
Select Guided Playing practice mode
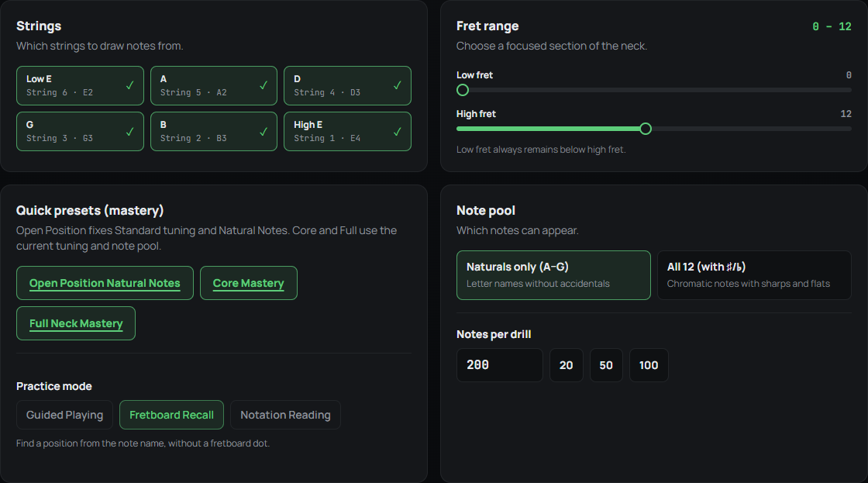point(65,415)
